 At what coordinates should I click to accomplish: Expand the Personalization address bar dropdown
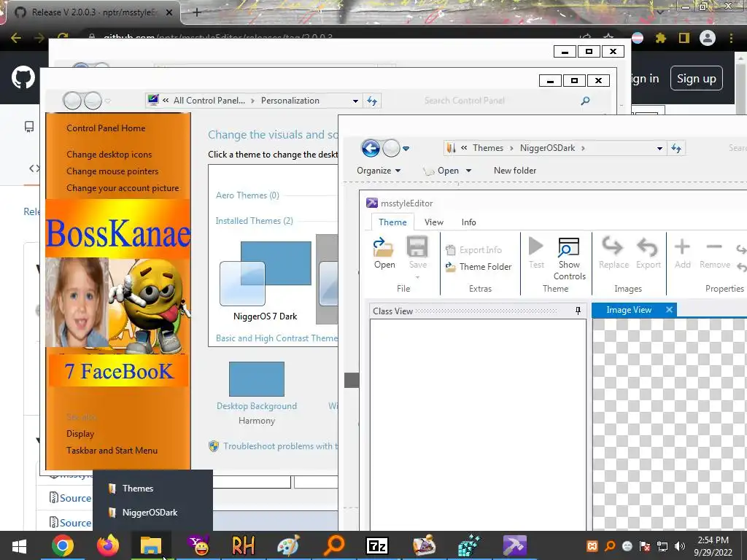(x=355, y=101)
